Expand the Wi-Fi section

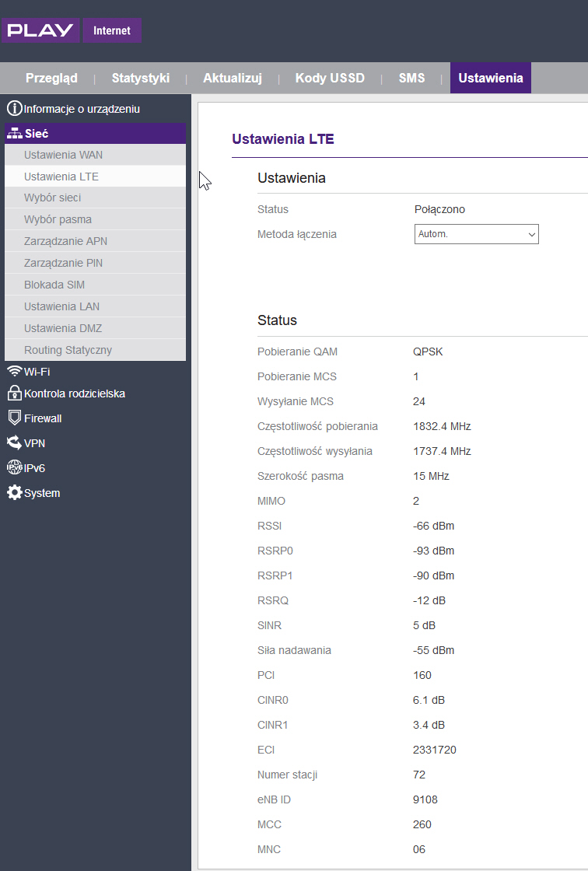click(x=37, y=372)
